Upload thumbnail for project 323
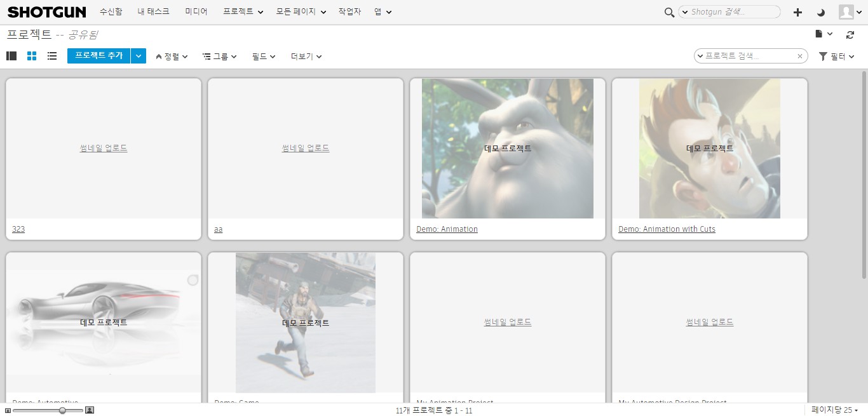Screen dimensions: 868x416 click(x=104, y=148)
